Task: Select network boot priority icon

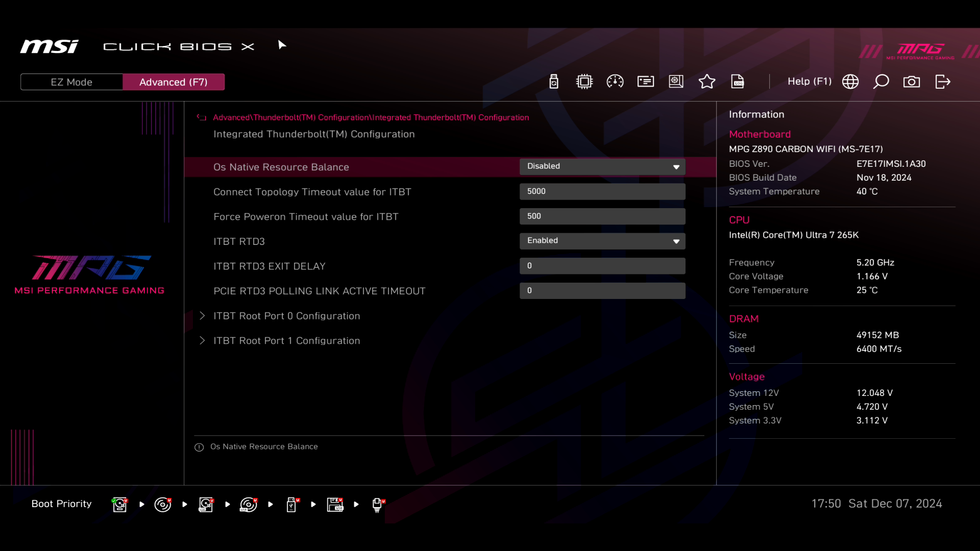Action: 377,505
